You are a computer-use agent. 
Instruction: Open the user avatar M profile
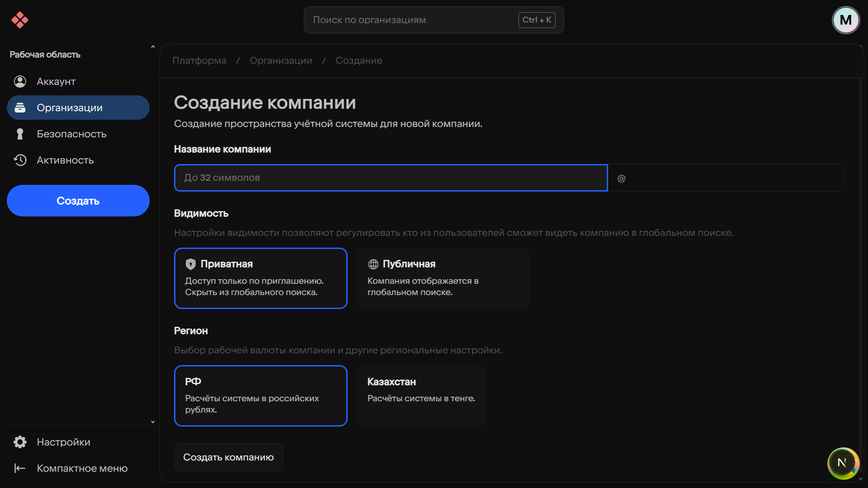click(x=845, y=20)
